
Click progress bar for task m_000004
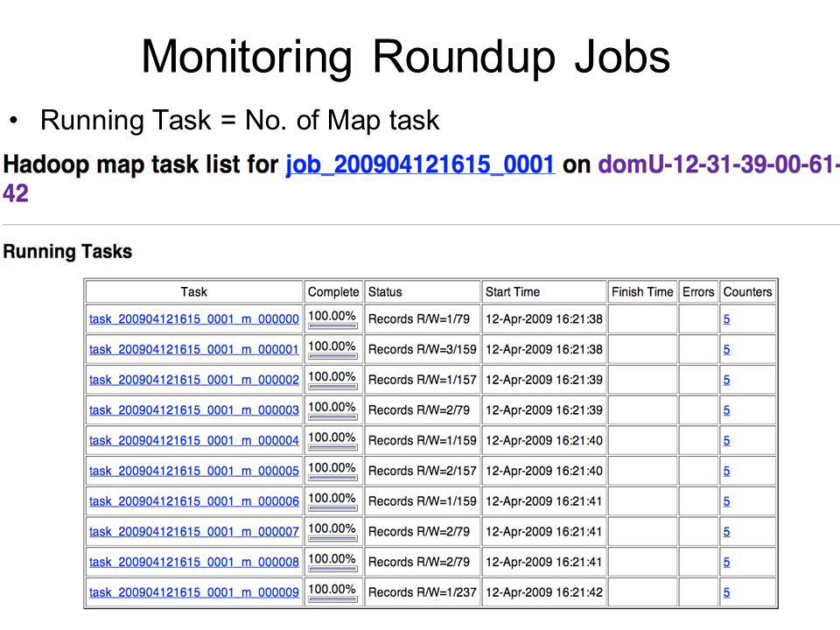tap(332, 447)
